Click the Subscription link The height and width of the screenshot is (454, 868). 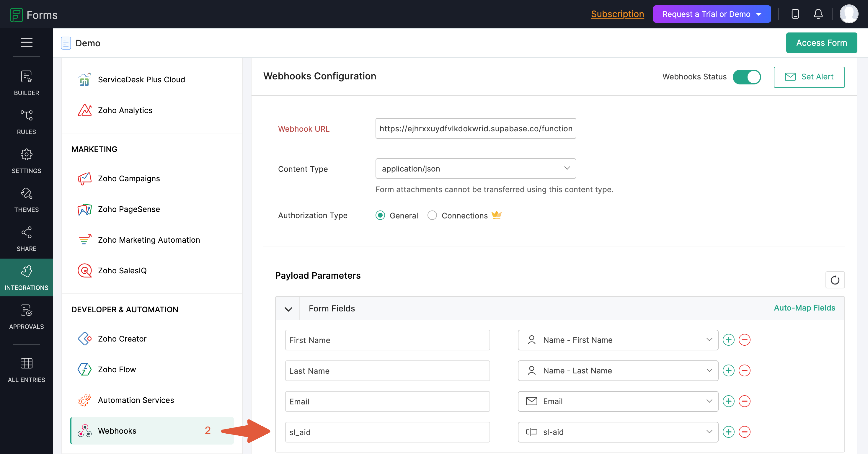(x=617, y=14)
